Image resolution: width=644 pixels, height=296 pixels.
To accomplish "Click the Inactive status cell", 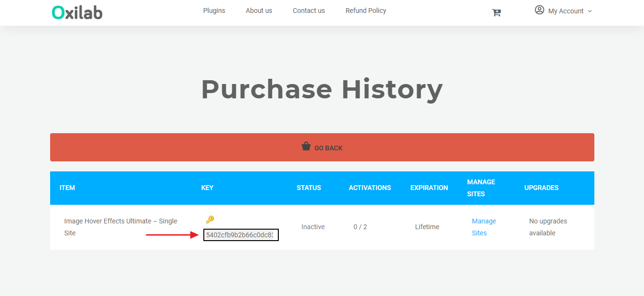I will pos(313,227).
